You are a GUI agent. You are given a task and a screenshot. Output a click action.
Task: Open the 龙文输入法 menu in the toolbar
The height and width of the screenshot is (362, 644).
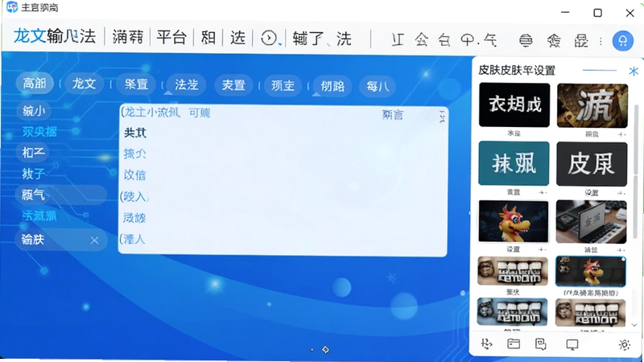tap(55, 36)
